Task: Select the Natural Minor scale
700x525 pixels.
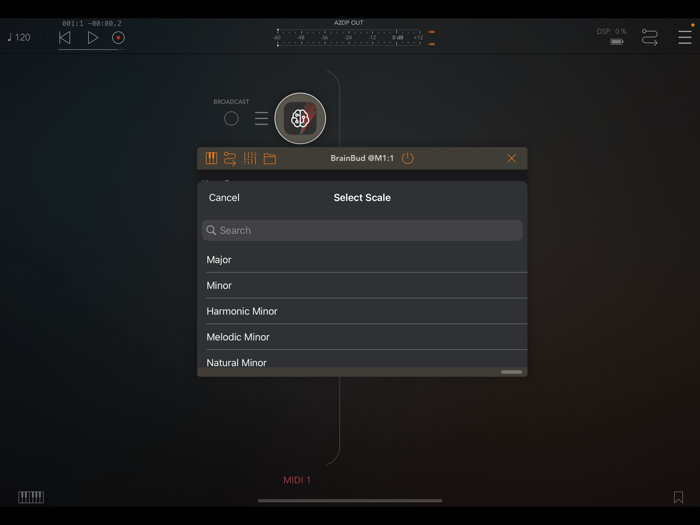Action: (x=362, y=360)
